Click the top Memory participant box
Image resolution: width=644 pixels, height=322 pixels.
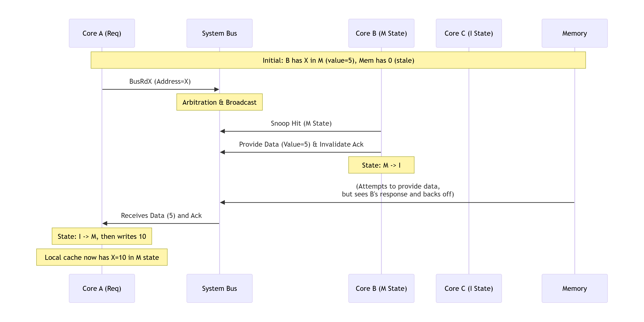(574, 33)
